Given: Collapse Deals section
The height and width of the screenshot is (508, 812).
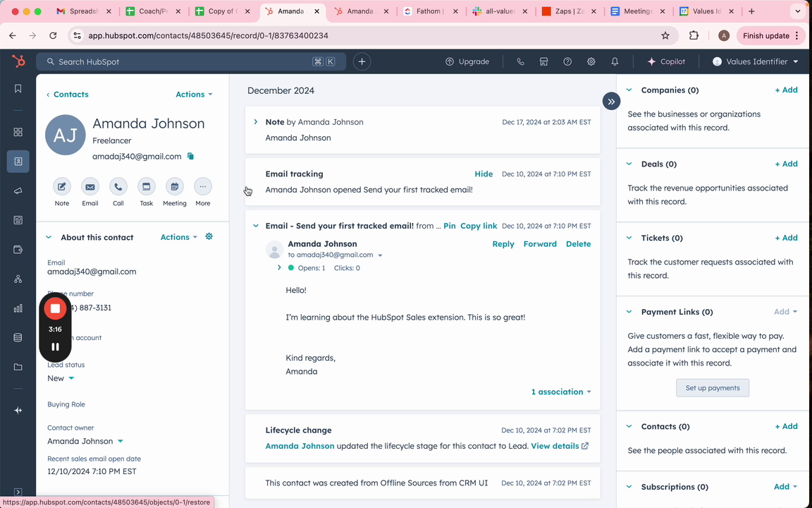Looking at the screenshot, I should 629,164.
